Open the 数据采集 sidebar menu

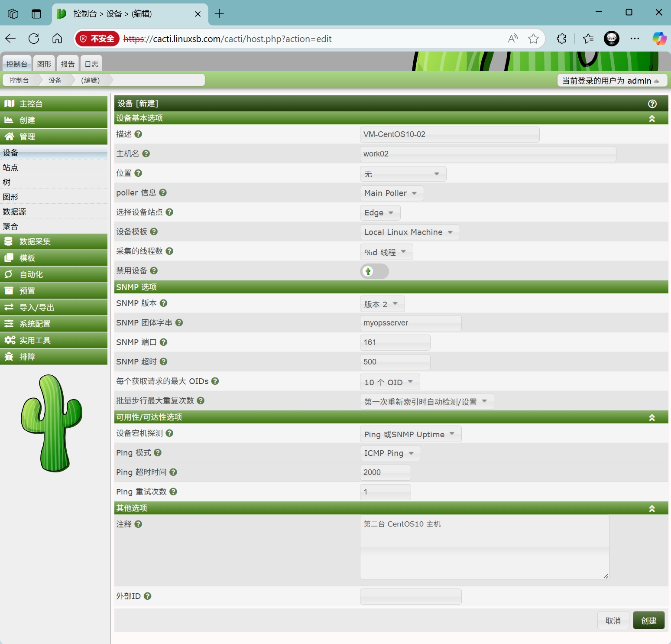point(54,242)
